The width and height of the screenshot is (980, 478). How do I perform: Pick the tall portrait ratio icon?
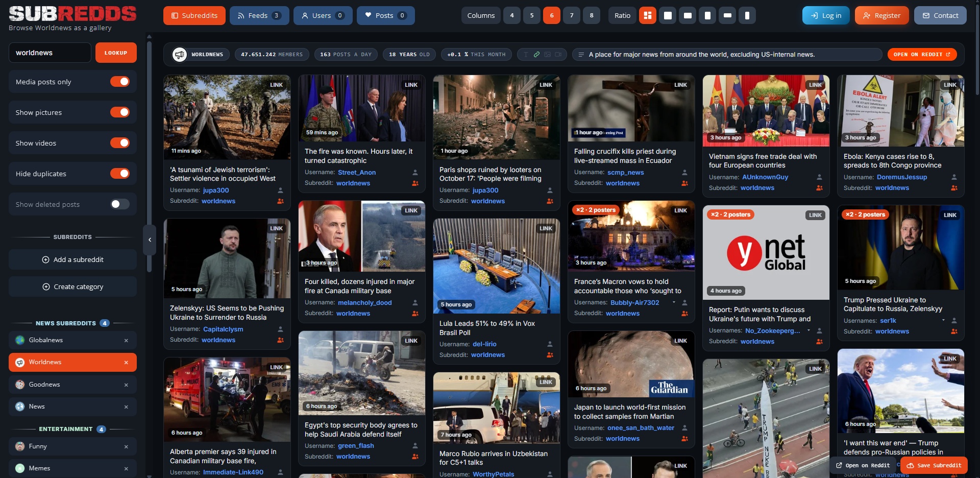(707, 15)
